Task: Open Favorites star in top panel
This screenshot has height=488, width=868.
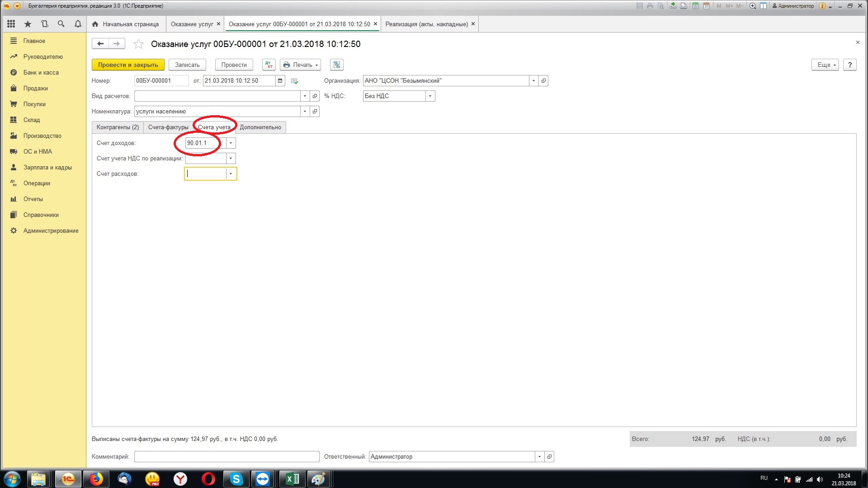Action: point(28,24)
